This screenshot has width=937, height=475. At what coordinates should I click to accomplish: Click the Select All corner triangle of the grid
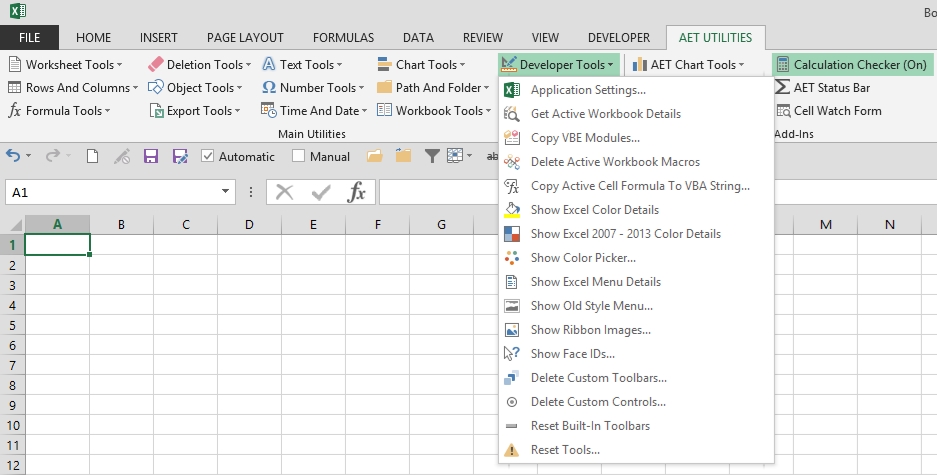[14, 225]
